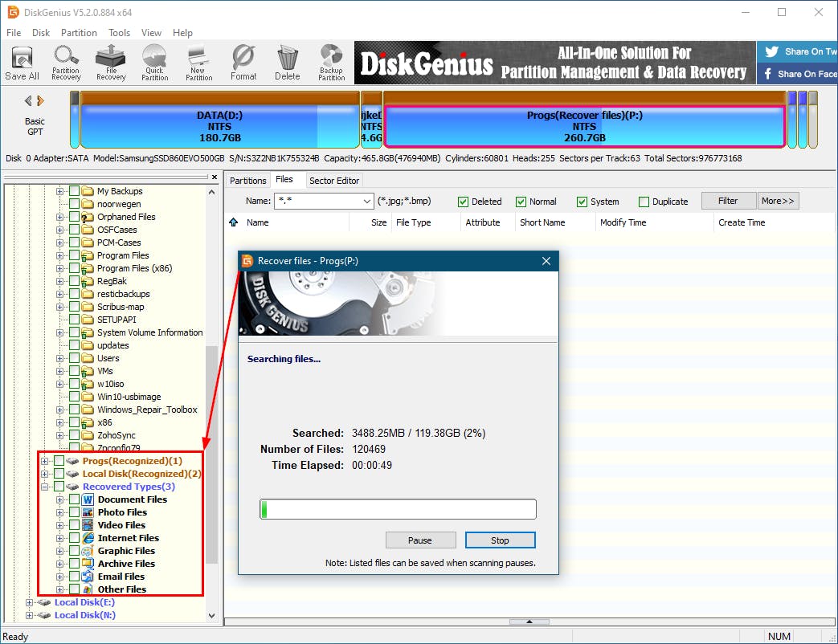
Task: Click the Delete trash can icon
Action: point(288,63)
